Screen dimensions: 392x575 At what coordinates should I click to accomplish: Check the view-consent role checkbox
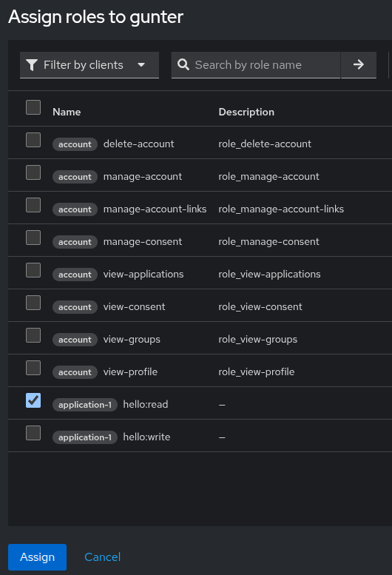tap(33, 303)
